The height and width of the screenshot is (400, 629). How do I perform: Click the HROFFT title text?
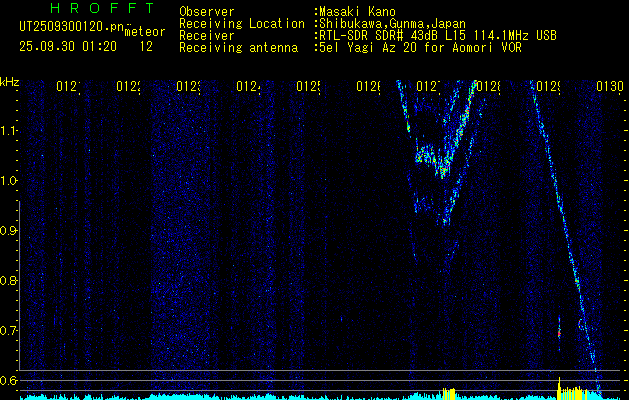(102, 8)
